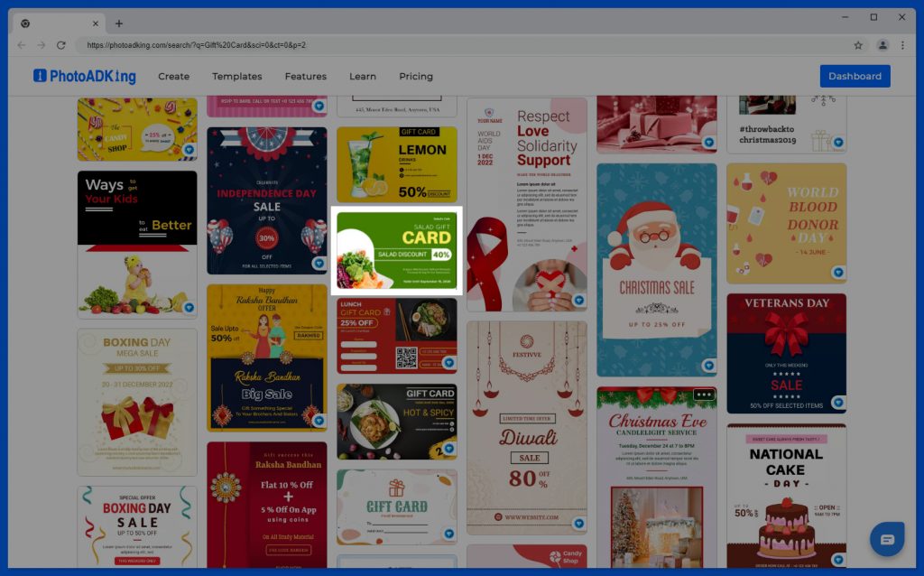
Task: Click favorite badge on Raksha Bandhan Big Sale template
Action: (319, 421)
